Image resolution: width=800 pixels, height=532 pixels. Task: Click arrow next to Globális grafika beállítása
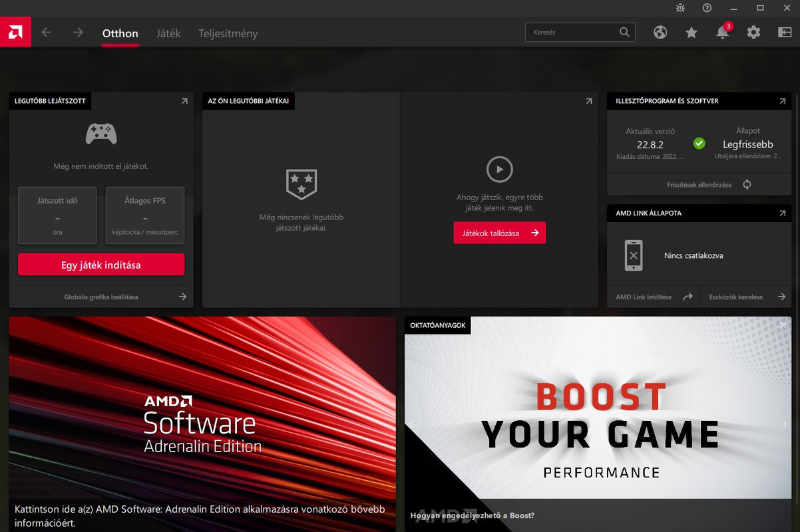click(182, 297)
